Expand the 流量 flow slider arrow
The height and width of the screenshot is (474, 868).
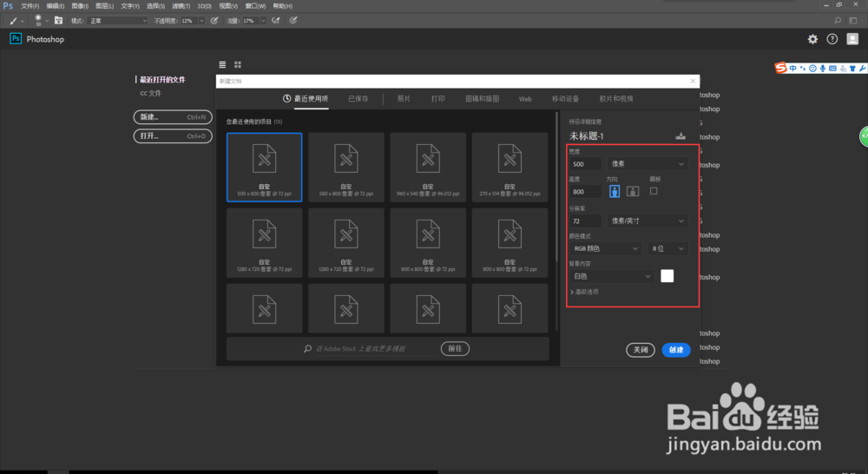click(x=263, y=21)
